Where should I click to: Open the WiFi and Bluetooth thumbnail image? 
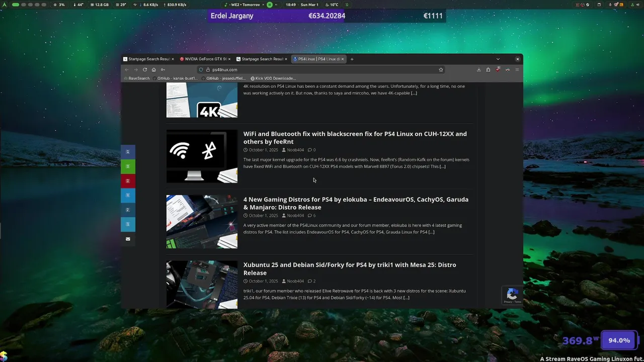click(202, 156)
